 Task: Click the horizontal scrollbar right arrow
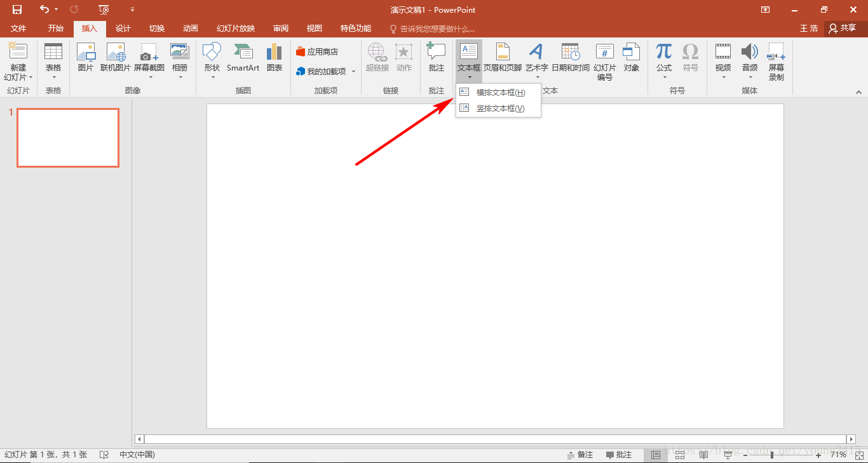[x=851, y=439]
